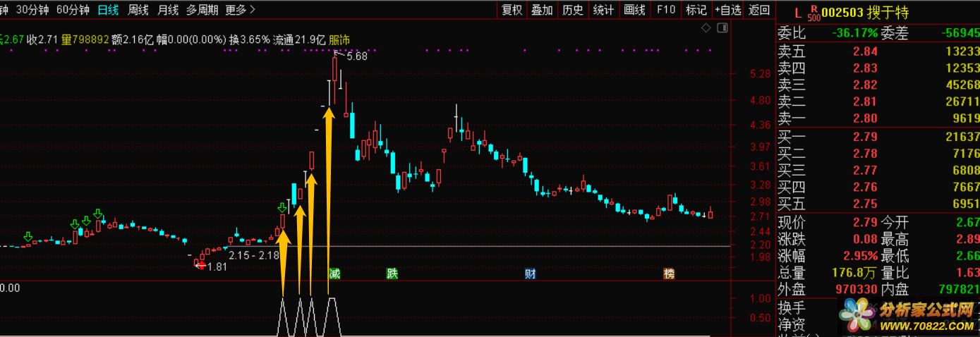Image resolution: width=980 pixels, height=337 pixels.
Task: Click the 涨幅 2.95% value
Action: (x=860, y=256)
